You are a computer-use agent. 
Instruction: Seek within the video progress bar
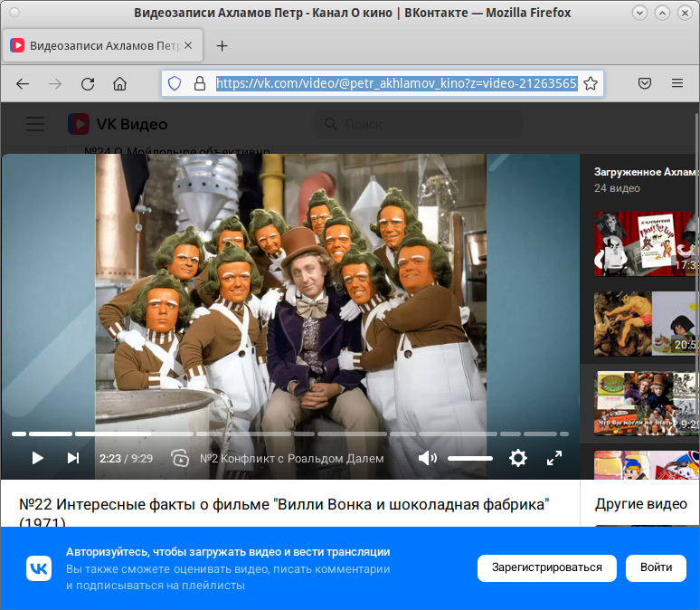point(290,434)
